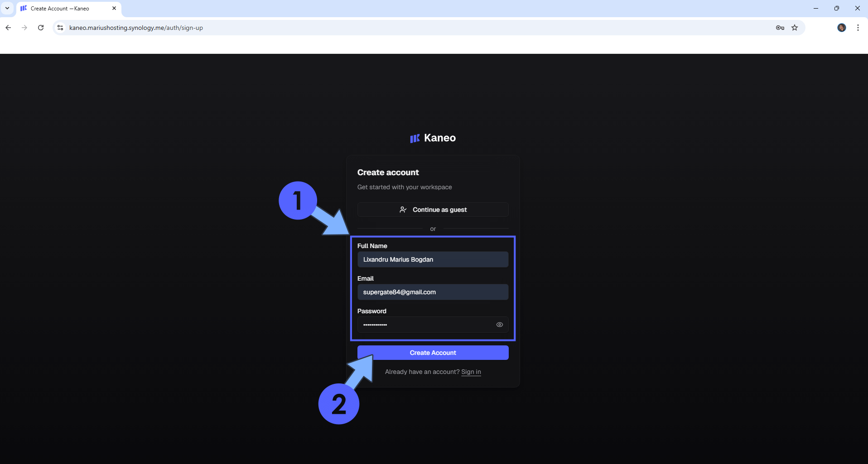Click the back navigation arrow
868x464 pixels.
tap(8, 28)
